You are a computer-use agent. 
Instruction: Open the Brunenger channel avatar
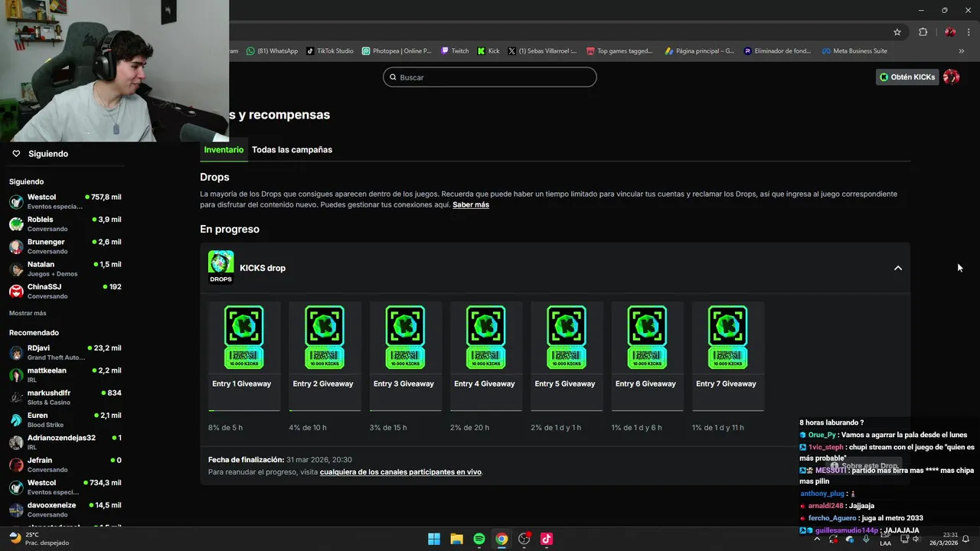pyautogui.click(x=16, y=246)
